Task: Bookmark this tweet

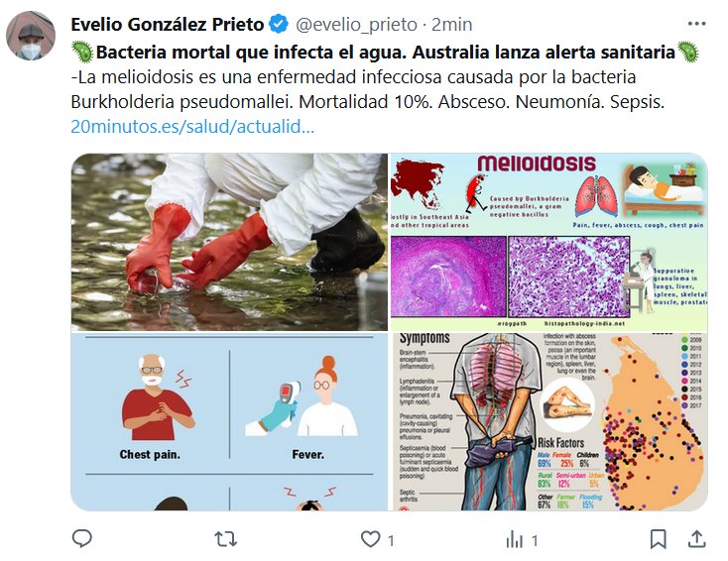Action: (658, 539)
